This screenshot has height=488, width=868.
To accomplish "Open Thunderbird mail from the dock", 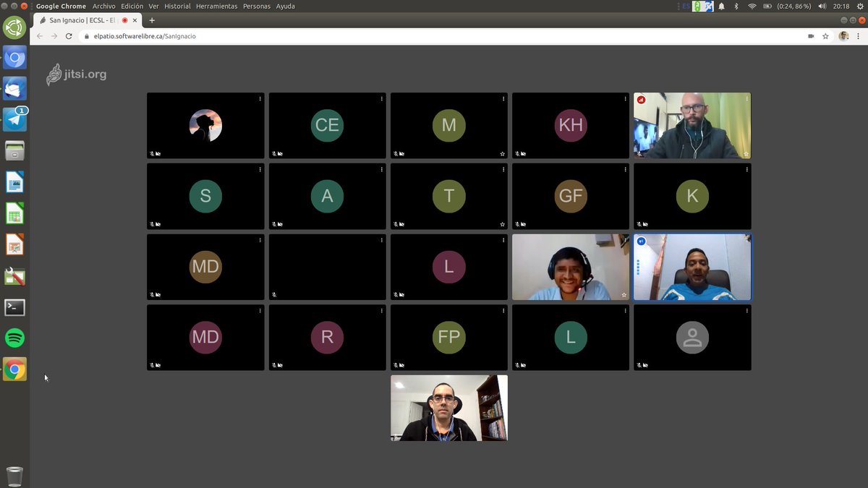I will click(x=14, y=88).
